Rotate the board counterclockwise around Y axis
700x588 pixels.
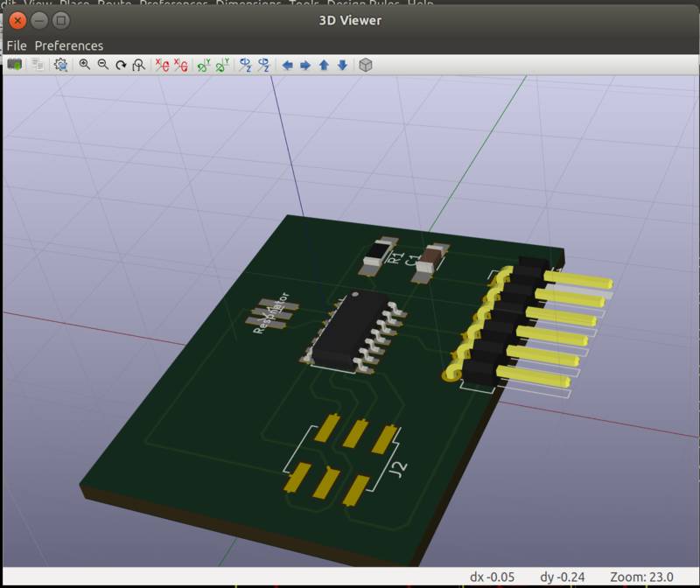click(x=220, y=65)
